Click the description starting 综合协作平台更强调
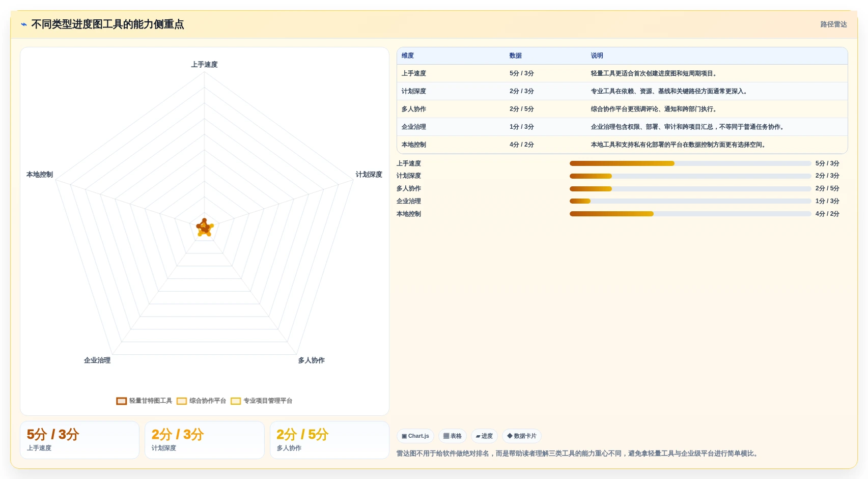The width and height of the screenshot is (868, 479). tap(655, 109)
